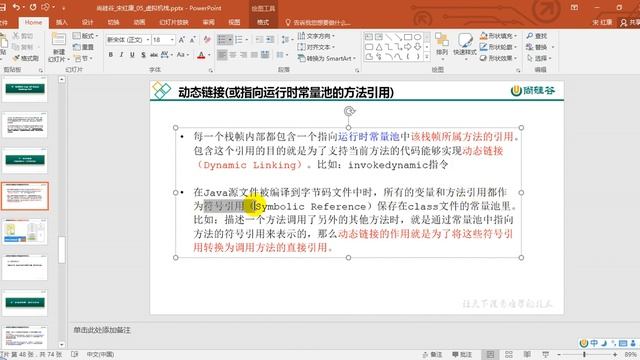Click Save icon in title bar
This screenshot has width=640, height=360.
(x=3, y=7)
